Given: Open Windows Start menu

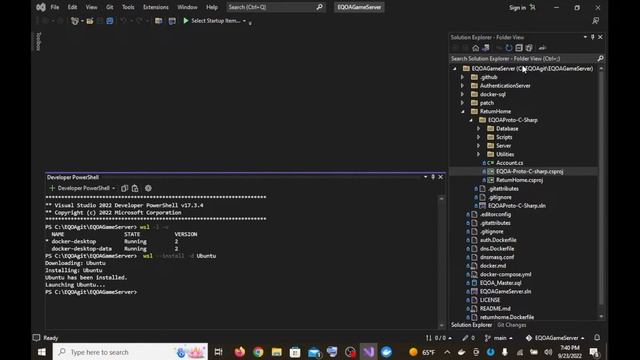Looking at the screenshot, I should (x=42, y=352).
